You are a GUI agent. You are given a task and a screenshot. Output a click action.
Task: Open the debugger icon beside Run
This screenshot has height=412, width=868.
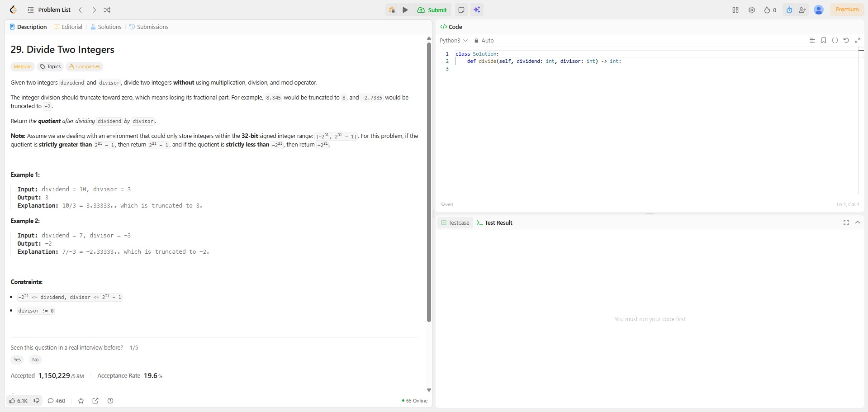[392, 10]
